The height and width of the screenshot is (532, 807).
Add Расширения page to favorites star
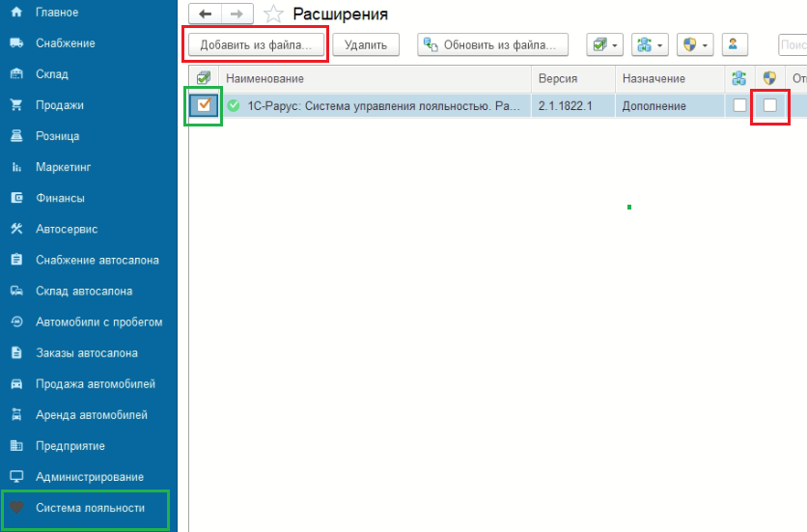(x=273, y=14)
